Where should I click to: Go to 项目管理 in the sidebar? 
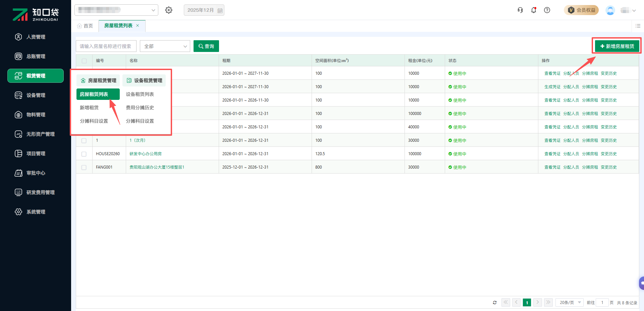[x=36, y=153]
